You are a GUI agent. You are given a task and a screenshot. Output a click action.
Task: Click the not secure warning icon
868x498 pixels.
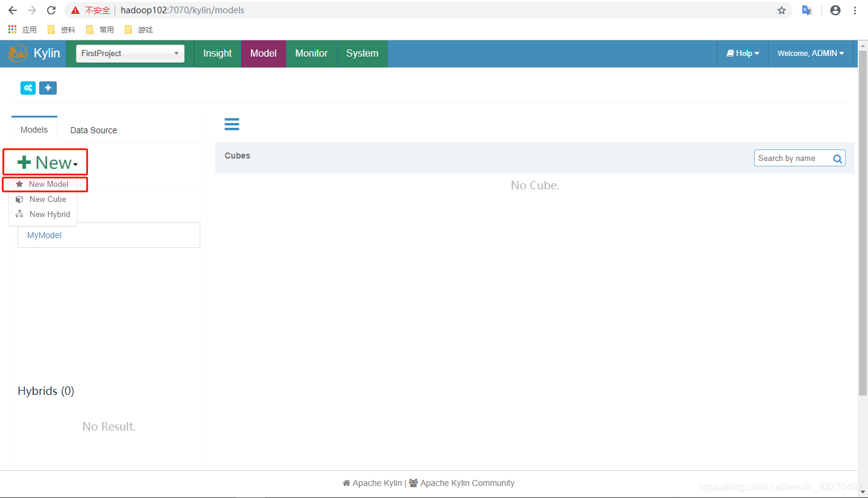[75, 10]
